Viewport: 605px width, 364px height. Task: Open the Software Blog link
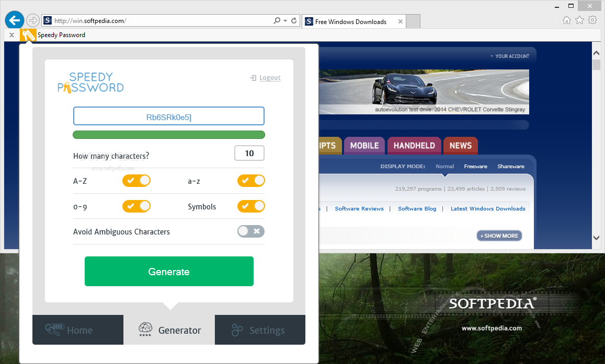417,209
